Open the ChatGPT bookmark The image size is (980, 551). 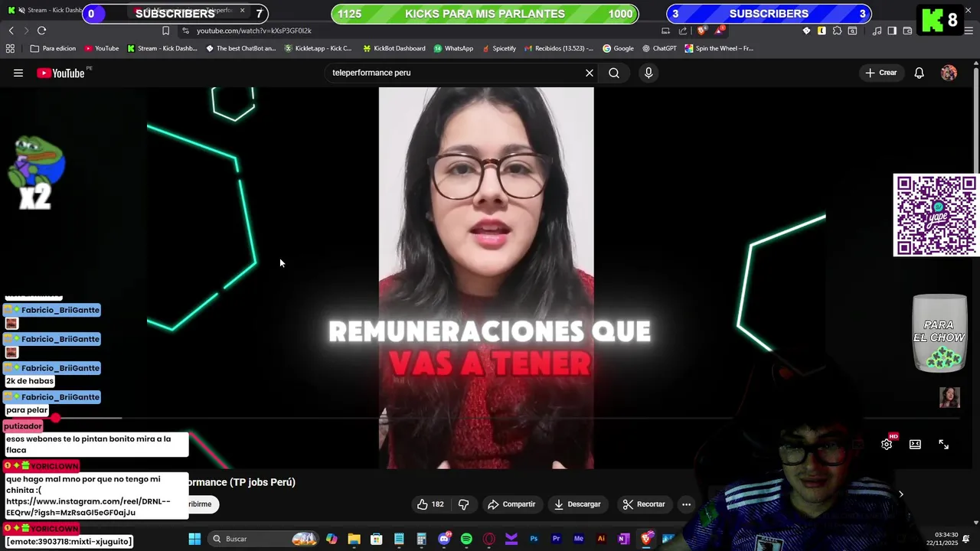coord(659,48)
